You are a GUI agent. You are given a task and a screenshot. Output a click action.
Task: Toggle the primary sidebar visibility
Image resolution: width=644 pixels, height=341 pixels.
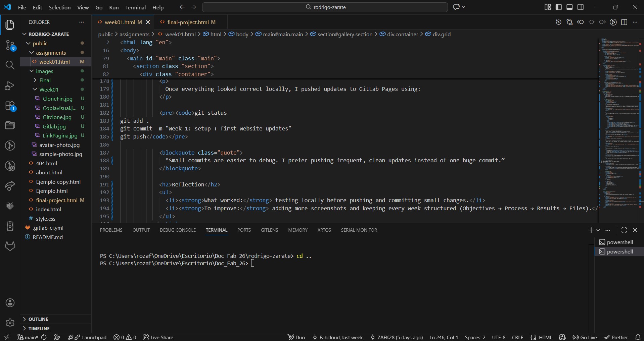point(558,7)
